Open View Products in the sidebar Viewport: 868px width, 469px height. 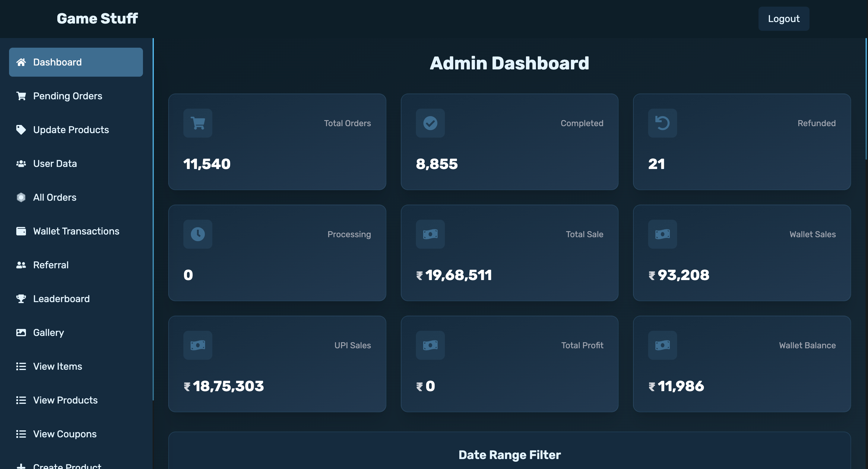[x=65, y=400]
